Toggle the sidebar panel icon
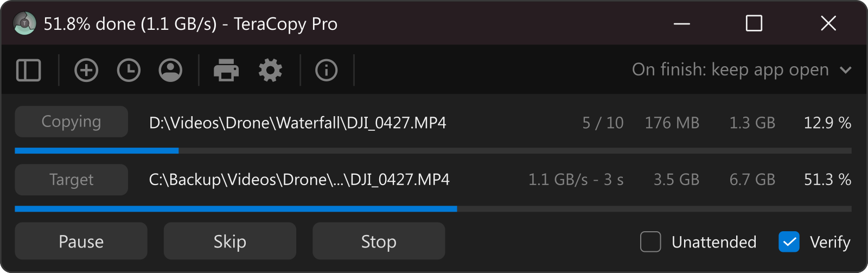Viewport: 868px width, 273px height. click(29, 70)
